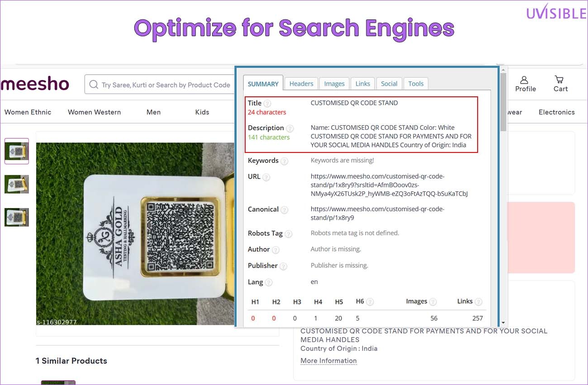Click the 'Country of Origin : India' text
Image resolution: width=588 pixels, height=385 pixels.
pyautogui.click(x=339, y=348)
